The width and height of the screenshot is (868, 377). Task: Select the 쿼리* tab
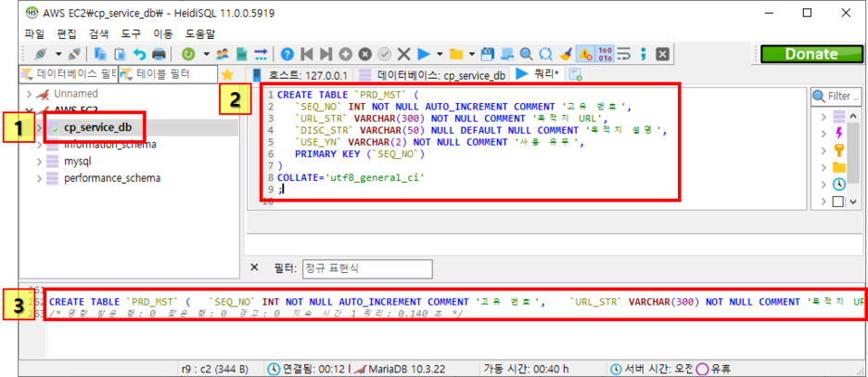(537, 73)
